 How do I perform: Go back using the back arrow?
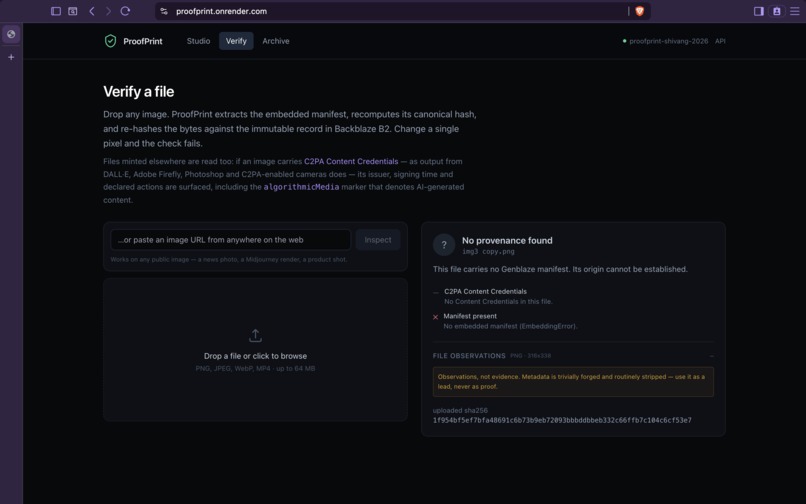tap(91, 11)
